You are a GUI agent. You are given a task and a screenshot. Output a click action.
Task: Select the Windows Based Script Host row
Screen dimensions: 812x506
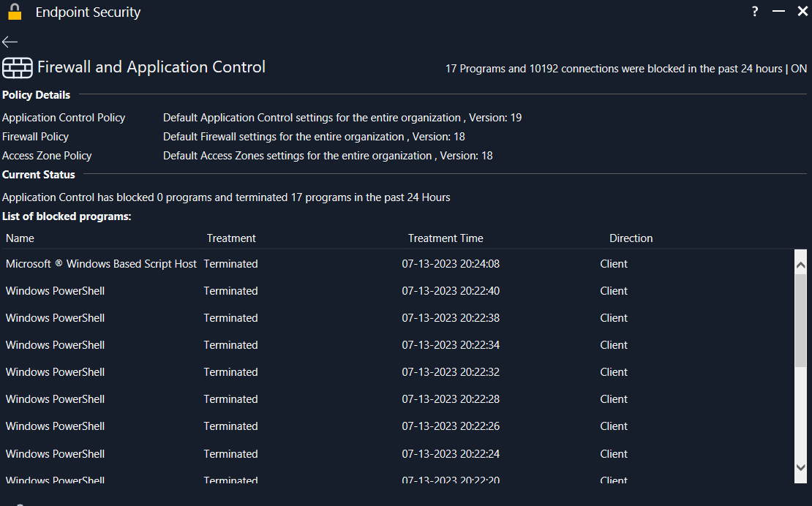pyautogui.click(x=101, y=264)
